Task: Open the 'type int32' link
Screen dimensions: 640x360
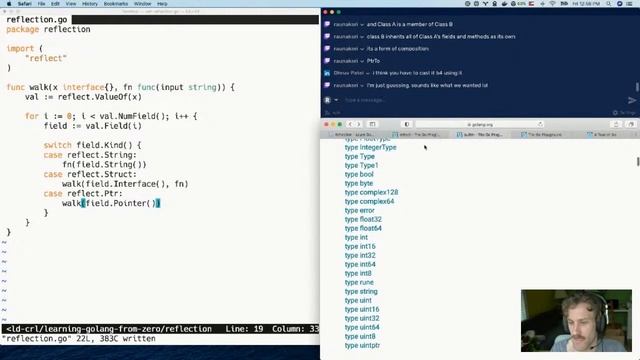Action: (360, 255)
